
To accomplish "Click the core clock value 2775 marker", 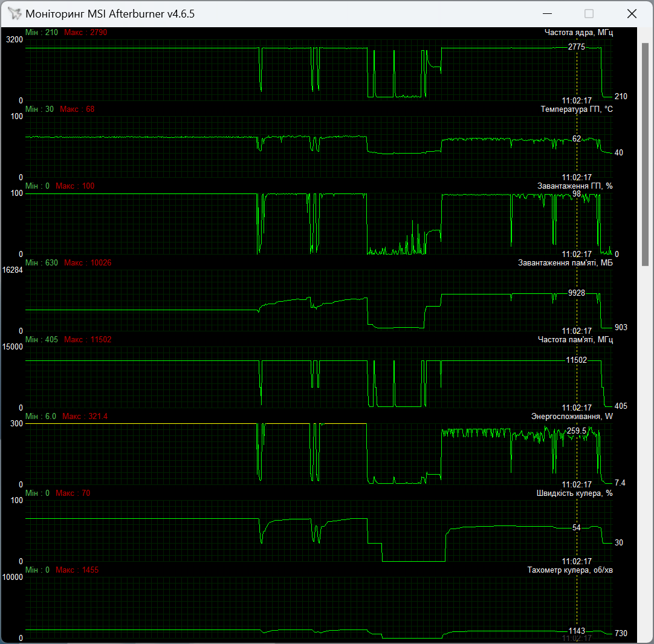I will click(x=577, y=47).
